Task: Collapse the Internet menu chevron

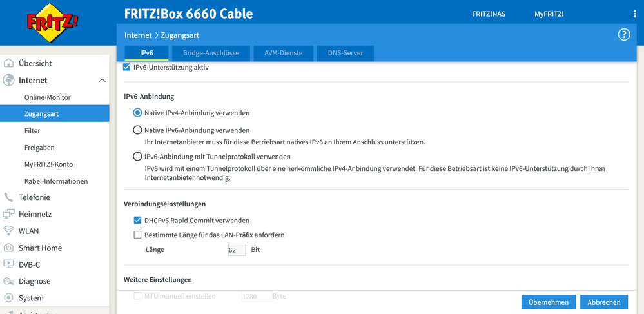Action: (102, 81)
